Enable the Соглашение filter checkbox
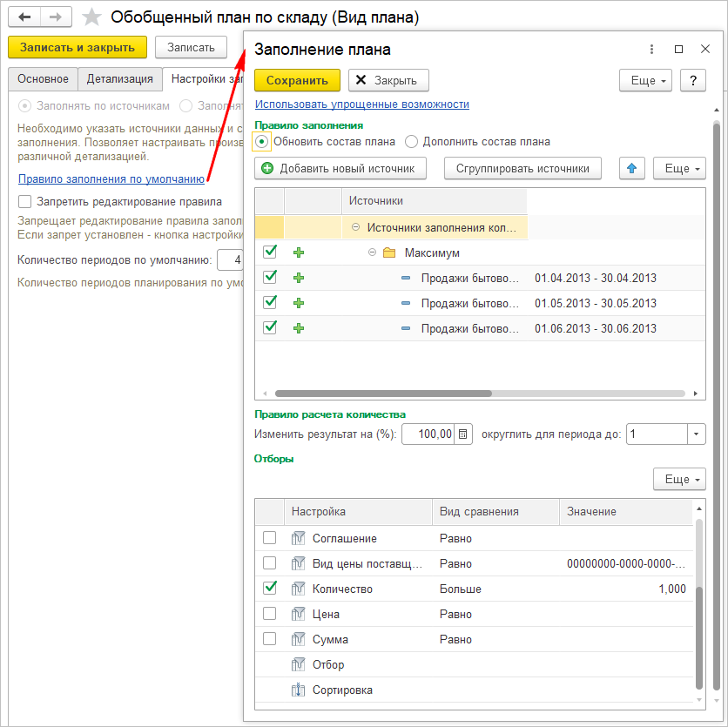The image size is (728, 727). click(x=270, y=538)
